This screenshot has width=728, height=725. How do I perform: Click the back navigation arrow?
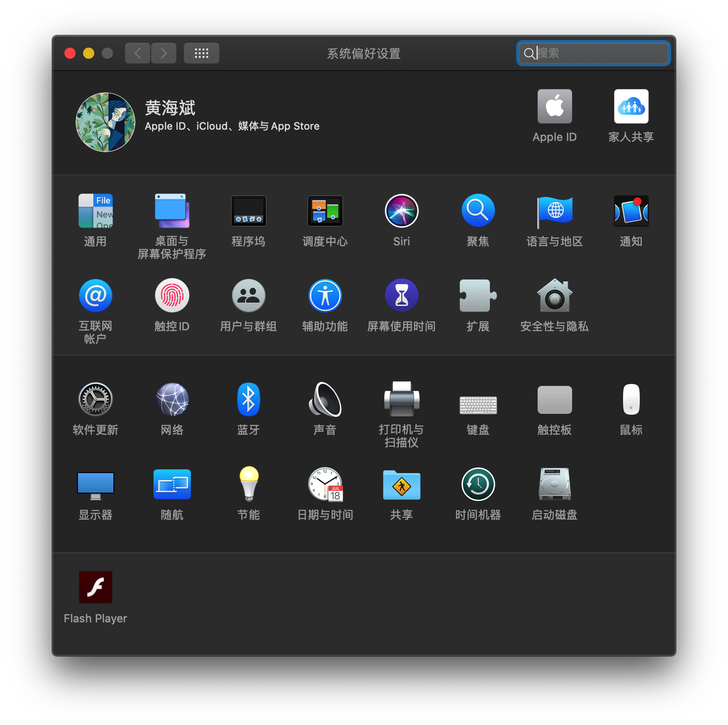138,53
